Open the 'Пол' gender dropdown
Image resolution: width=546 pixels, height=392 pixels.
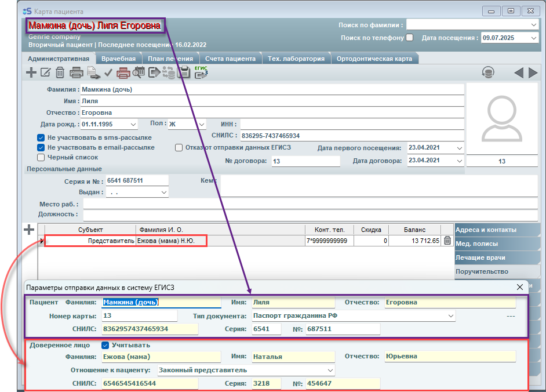[201, 124]
